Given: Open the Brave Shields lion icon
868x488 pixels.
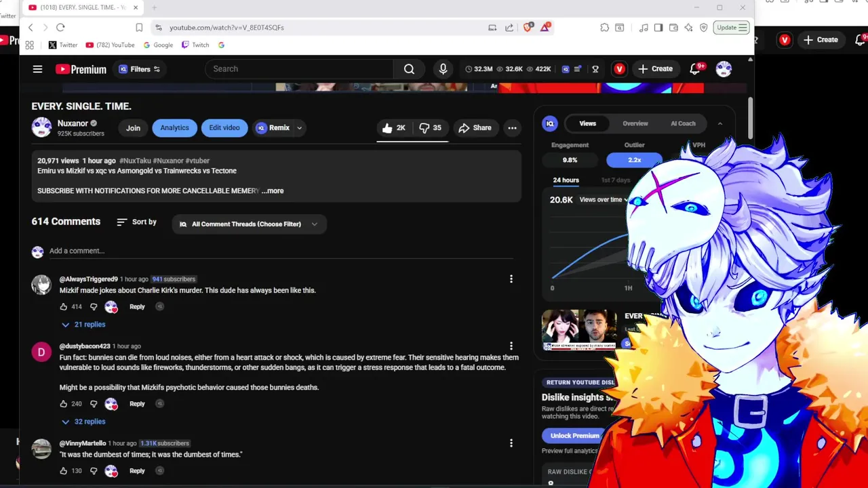Looking at the screenshot, I should [x=528, y=27].
